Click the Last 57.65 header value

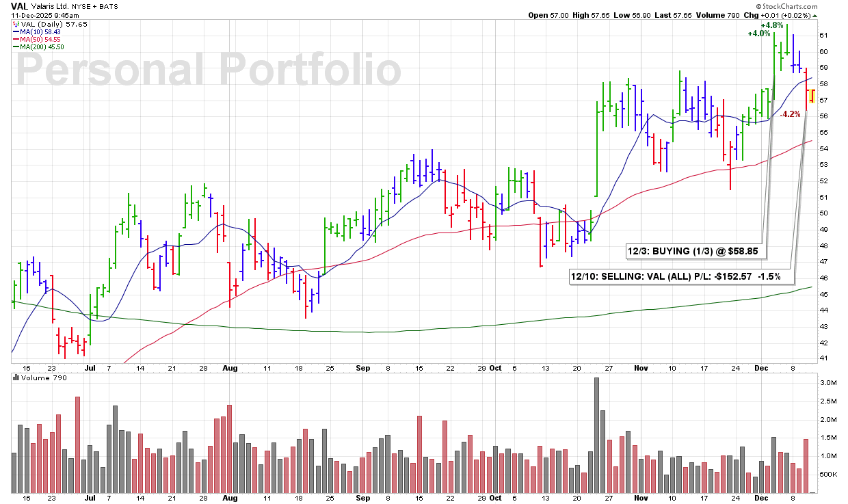tap(674, 15)
